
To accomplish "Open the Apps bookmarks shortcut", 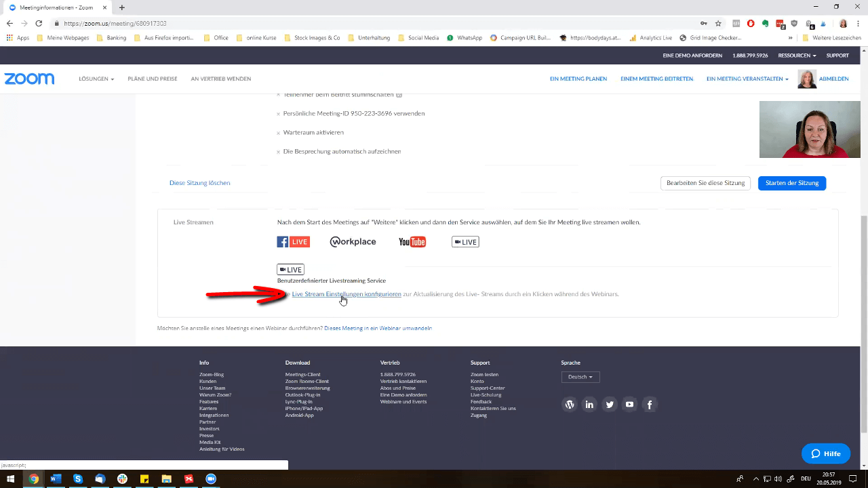I will [18, 38].
